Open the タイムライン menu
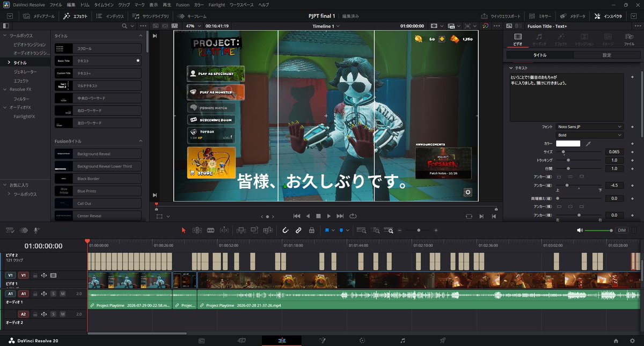644x346 pixels. (x=104, y=4)
